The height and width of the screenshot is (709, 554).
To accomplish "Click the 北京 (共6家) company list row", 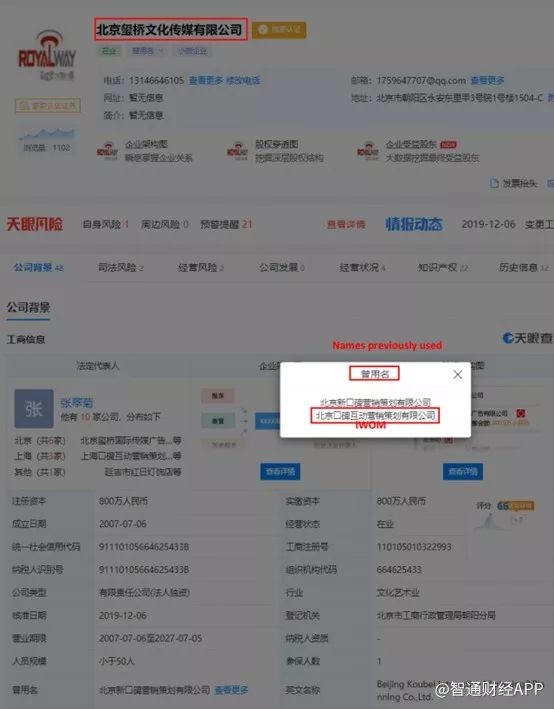I will coord(98,440).
